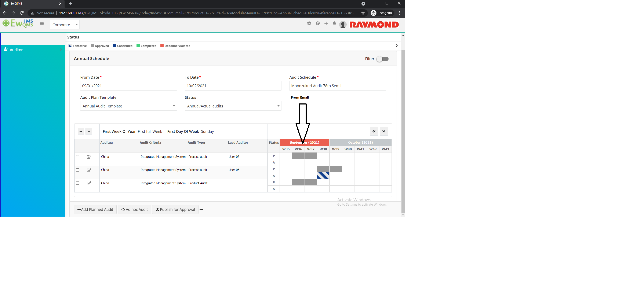Image resolution: width=644 pixels, height=290 pixels.
Task: Click the Approved legend swatch
Action: (92, 46)
